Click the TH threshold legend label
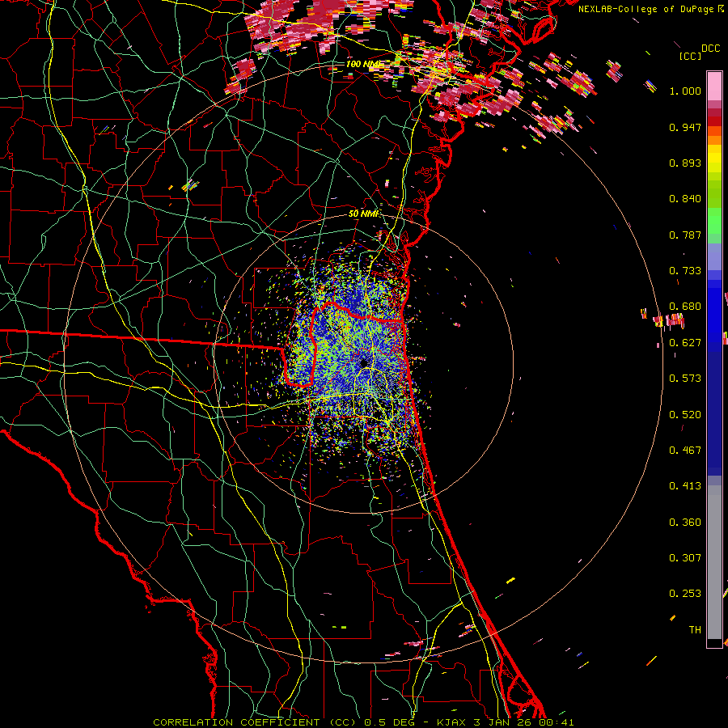 coord(695,630)
